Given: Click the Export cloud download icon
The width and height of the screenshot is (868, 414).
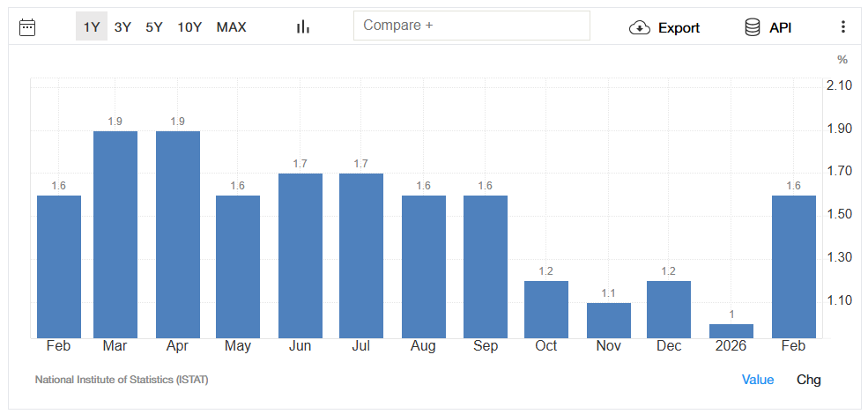Looking at the screenshot, I should pos(639,28).
